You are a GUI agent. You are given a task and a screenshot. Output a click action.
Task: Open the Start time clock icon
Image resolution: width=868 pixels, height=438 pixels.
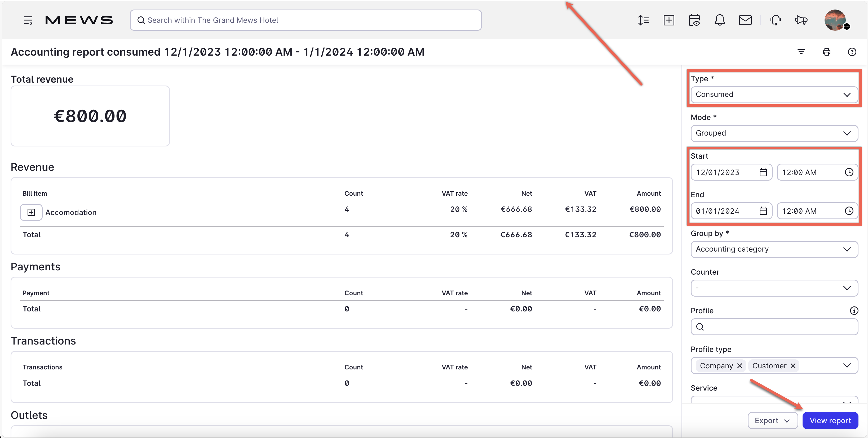pyautogui.click(x=849, y=172)
